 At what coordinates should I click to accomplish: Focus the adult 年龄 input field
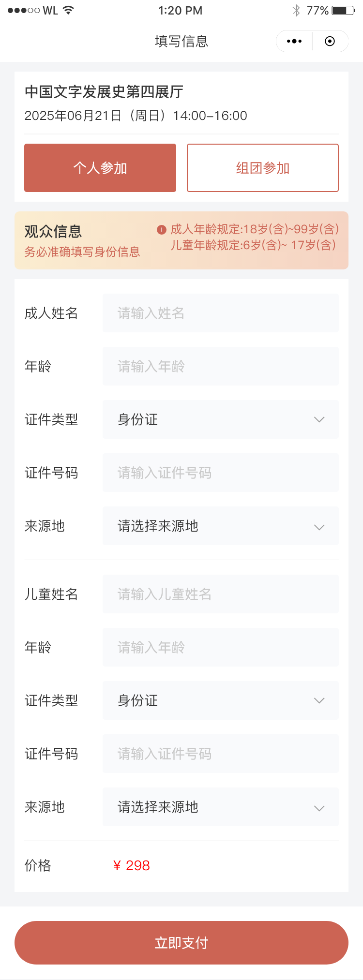point(221,366)
